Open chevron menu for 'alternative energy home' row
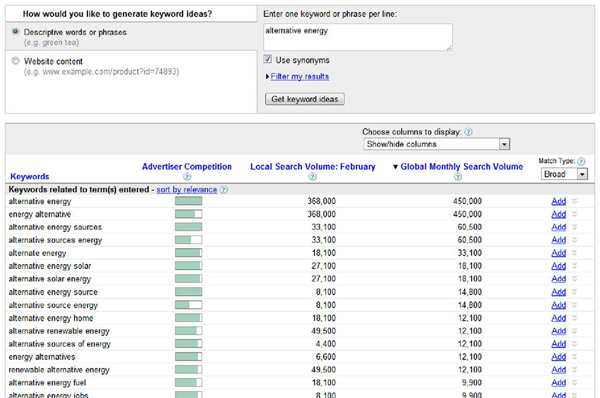Viewport: 600px width, 398px height. click(x=574, y=318)
